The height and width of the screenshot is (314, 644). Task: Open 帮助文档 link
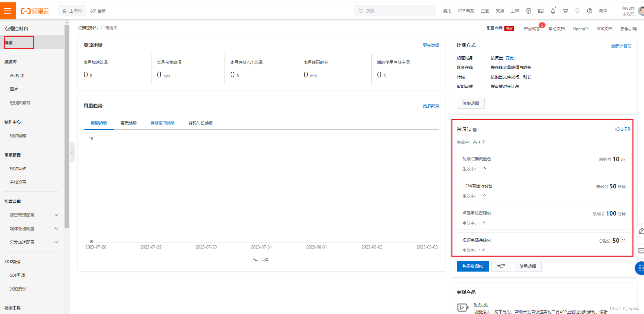[556, 29]
